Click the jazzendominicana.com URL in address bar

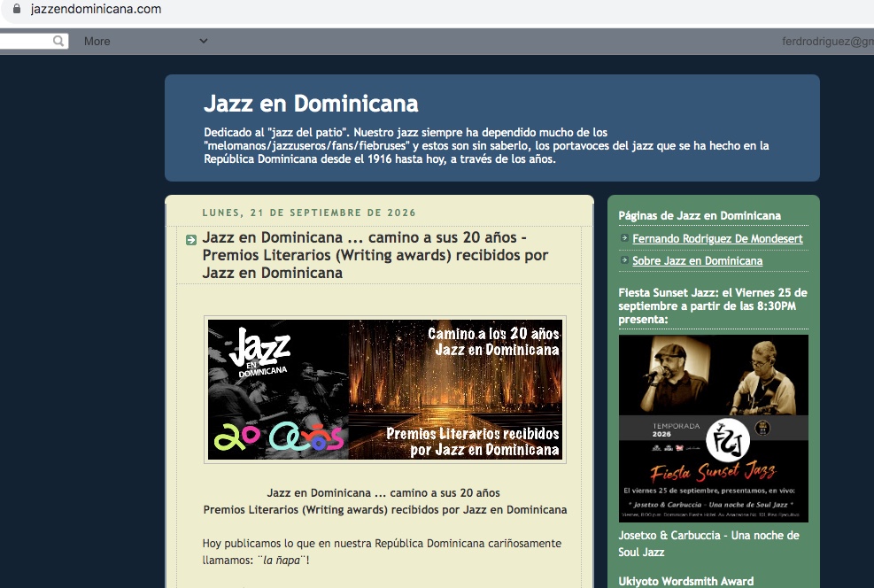tap(96, 9)
